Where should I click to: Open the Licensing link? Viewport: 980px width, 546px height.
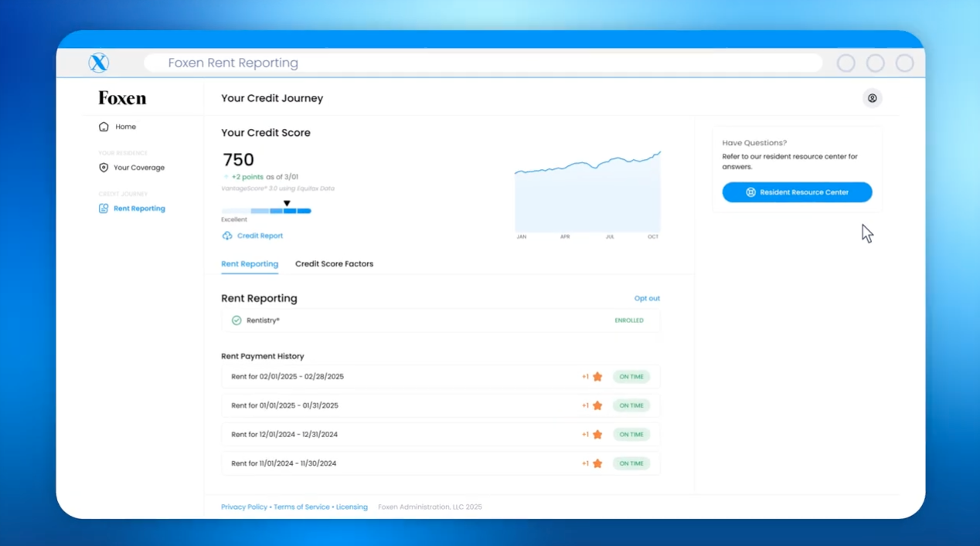352,507
